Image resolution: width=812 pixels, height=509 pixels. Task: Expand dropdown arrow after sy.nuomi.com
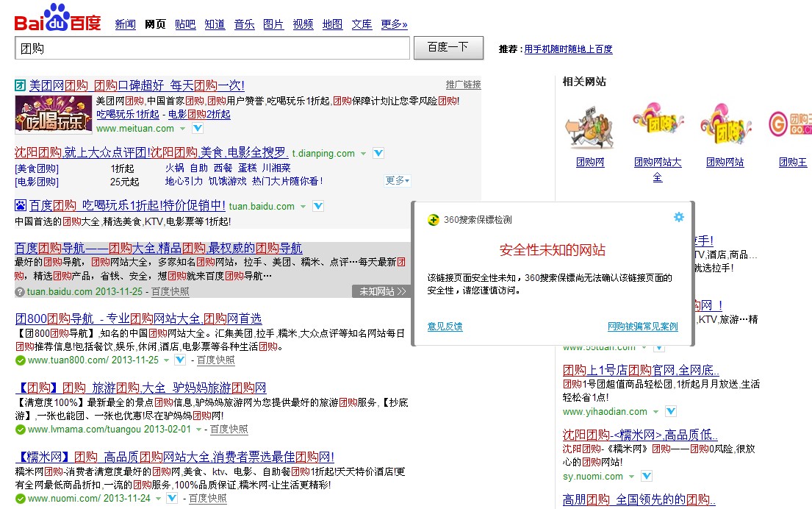click(631, 477)
